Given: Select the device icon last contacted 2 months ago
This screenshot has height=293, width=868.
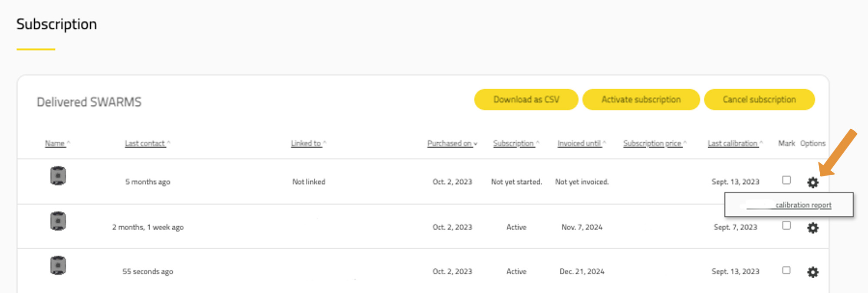Looking at the screenshot, I should (x=58, y=221).
